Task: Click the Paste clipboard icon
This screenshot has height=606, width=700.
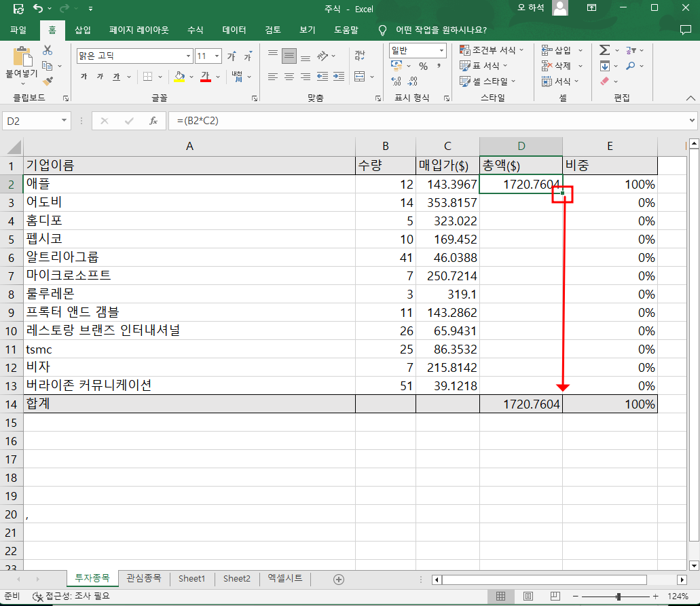Action: [x=22, y=58]
